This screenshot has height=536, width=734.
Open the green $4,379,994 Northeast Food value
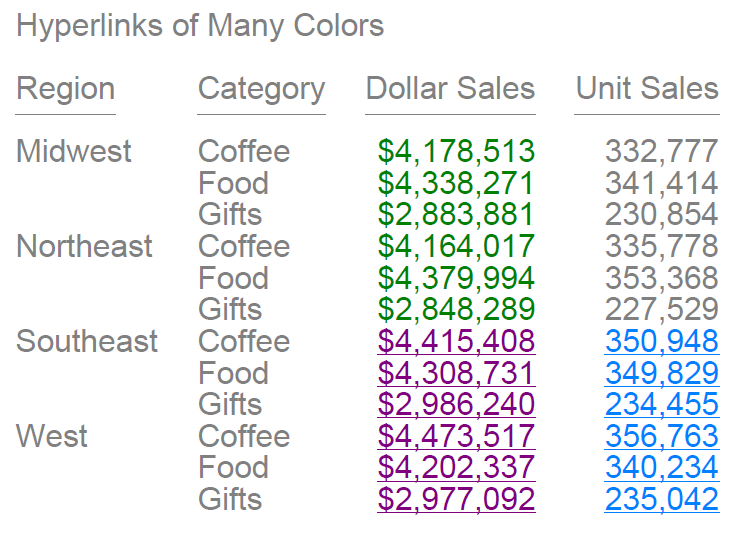point(456,278)
